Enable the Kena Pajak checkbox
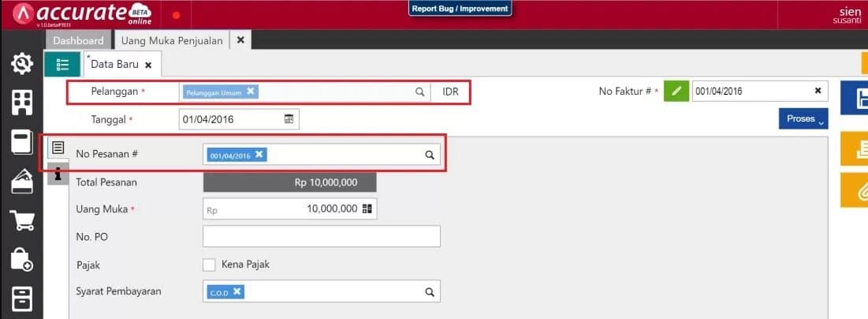This screenshot has width=868, height=319. 209,265
